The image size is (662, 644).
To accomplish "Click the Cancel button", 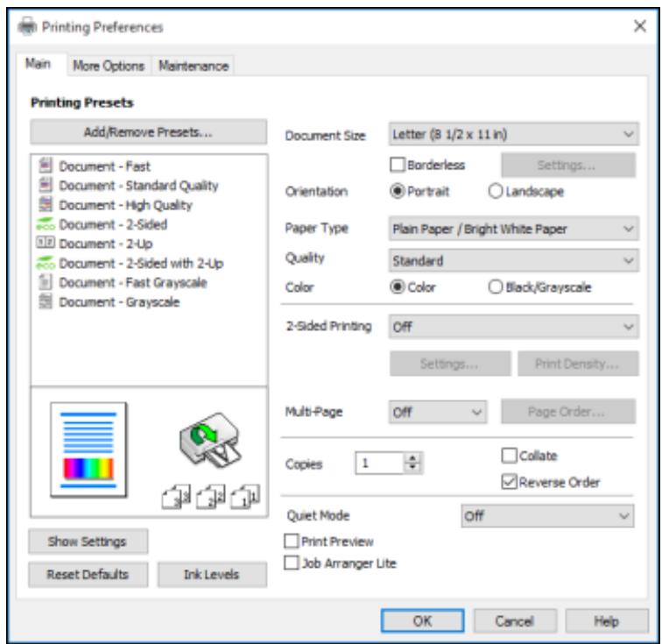I will 515,620.
